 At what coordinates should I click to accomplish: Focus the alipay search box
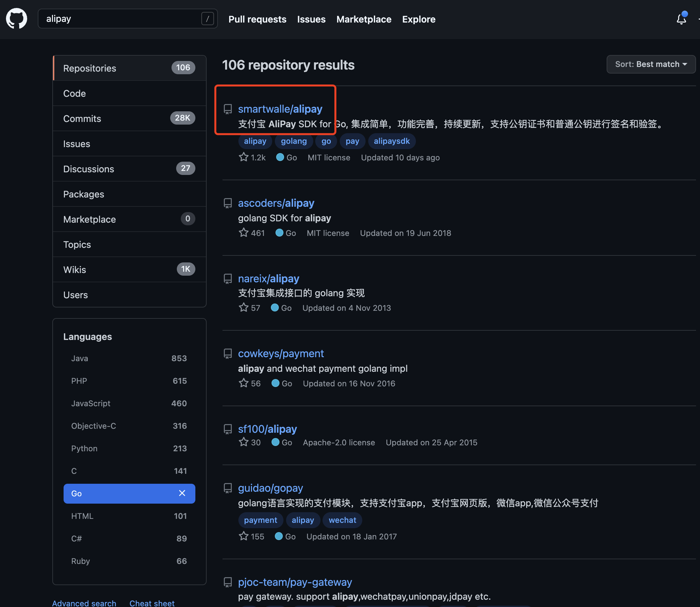127,19
